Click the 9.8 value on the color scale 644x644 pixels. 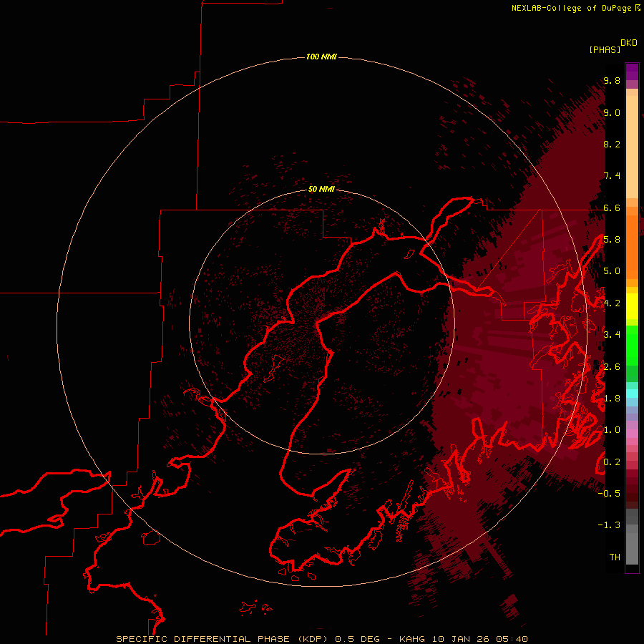click(612, 80)
